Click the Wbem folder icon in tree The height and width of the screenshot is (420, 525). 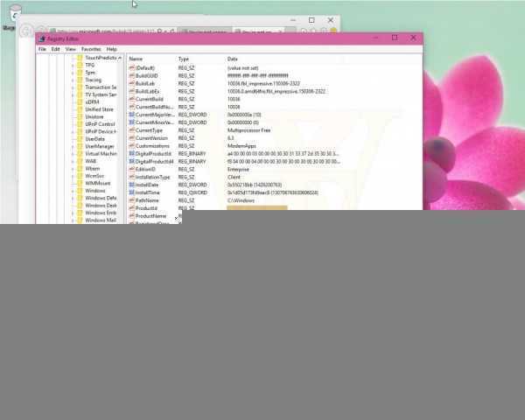click(80, 169)
